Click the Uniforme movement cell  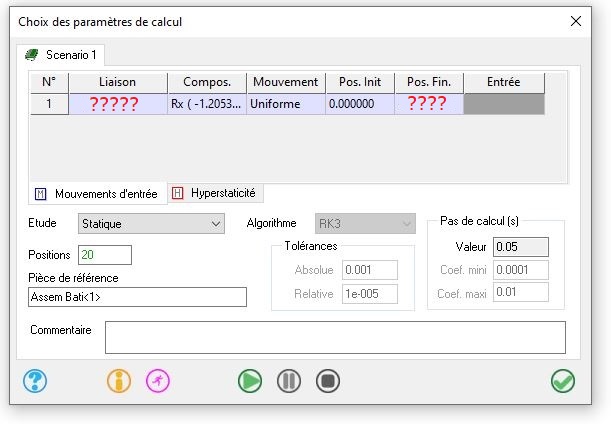tap(286, 104)
